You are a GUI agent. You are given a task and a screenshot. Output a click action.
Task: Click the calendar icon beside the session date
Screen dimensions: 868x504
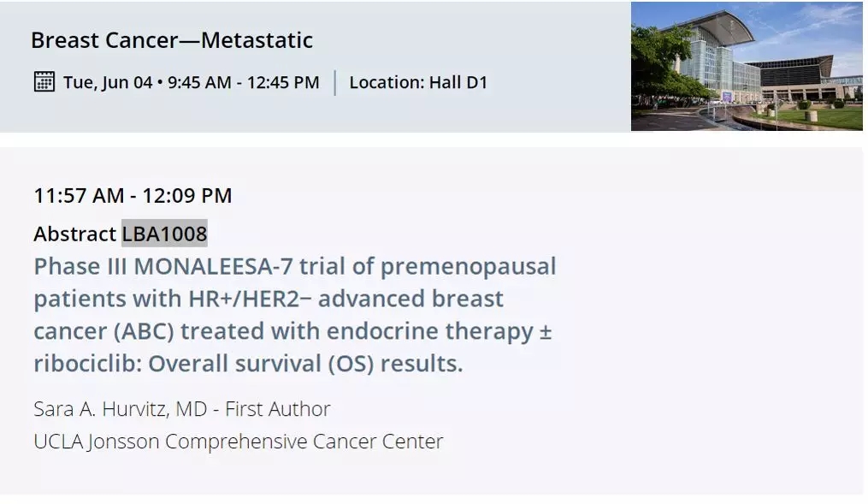(44, 82)
